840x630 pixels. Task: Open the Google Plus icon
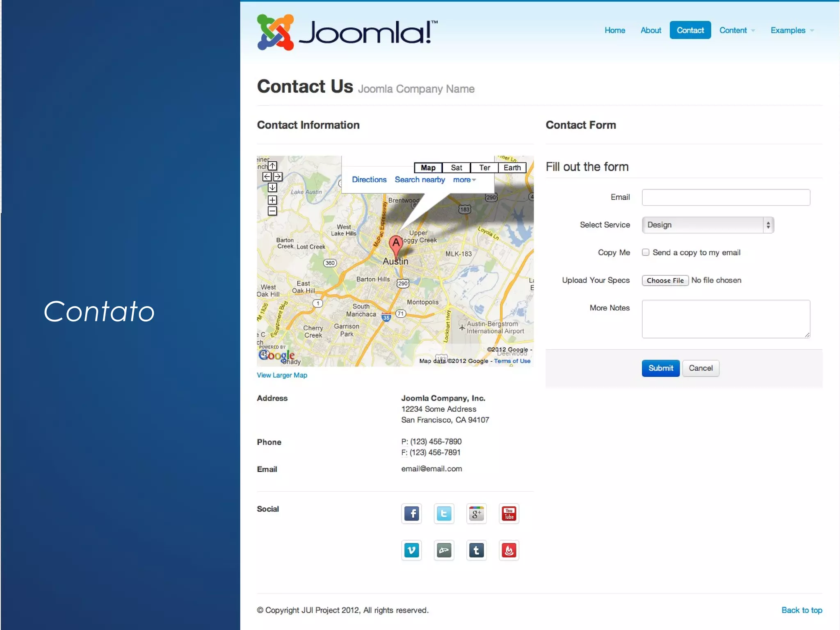pyautogui.click(x=476, y=513)
